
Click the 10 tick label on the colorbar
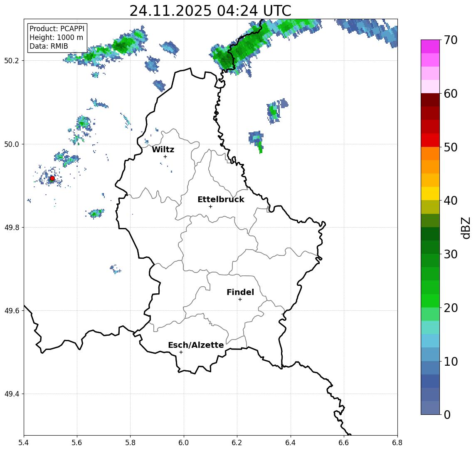pos(451,361)
